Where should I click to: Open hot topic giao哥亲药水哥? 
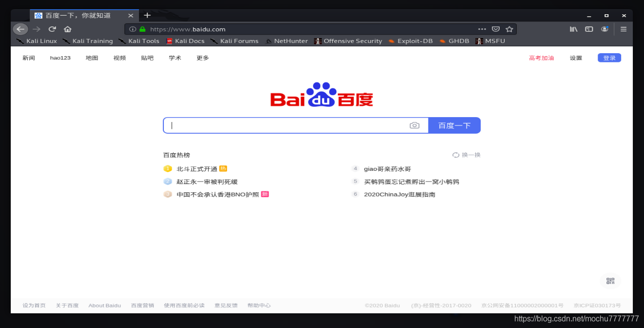tap(388, 169)
